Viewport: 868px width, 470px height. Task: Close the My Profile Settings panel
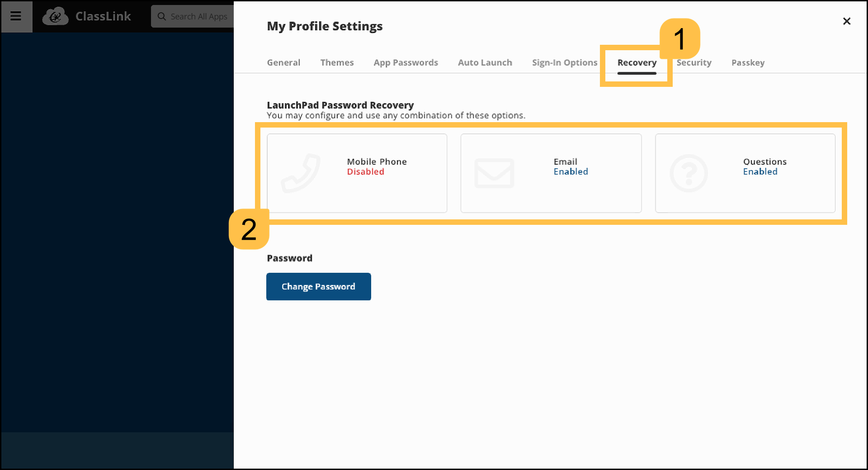point(847,21)
